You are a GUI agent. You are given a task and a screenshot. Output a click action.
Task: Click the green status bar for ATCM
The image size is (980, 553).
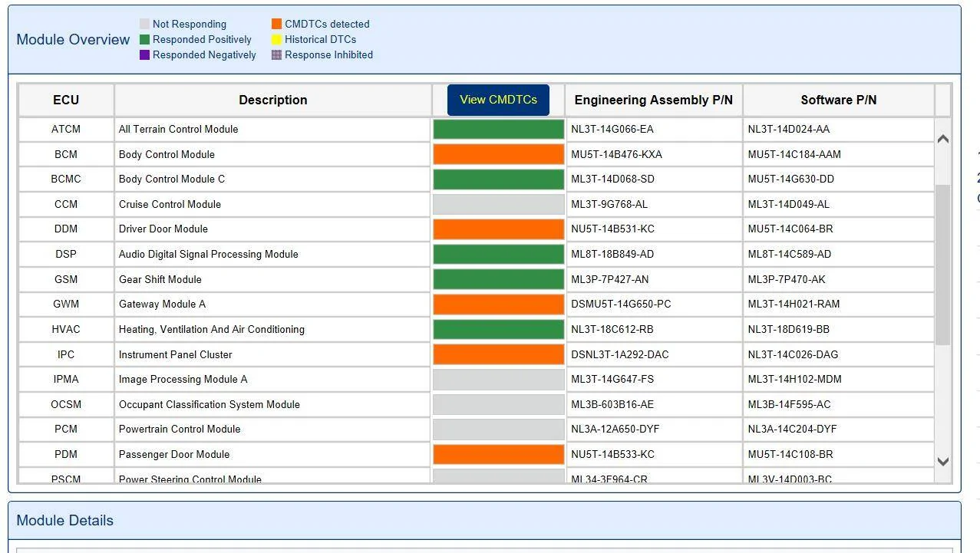click(498, 129)
